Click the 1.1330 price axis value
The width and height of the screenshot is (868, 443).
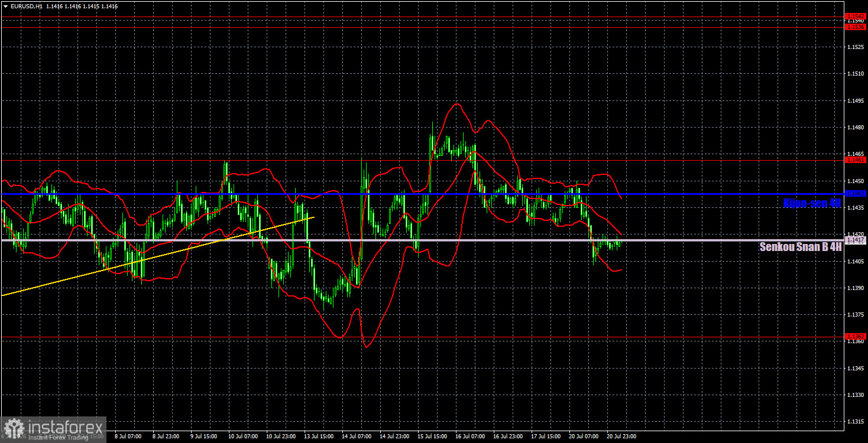point(855,395)
